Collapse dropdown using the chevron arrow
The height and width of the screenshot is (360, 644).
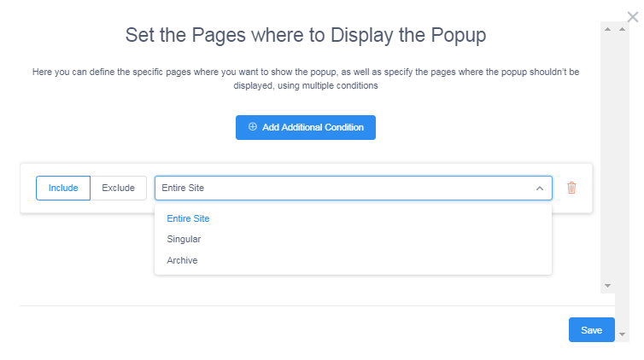coord(539,188)
